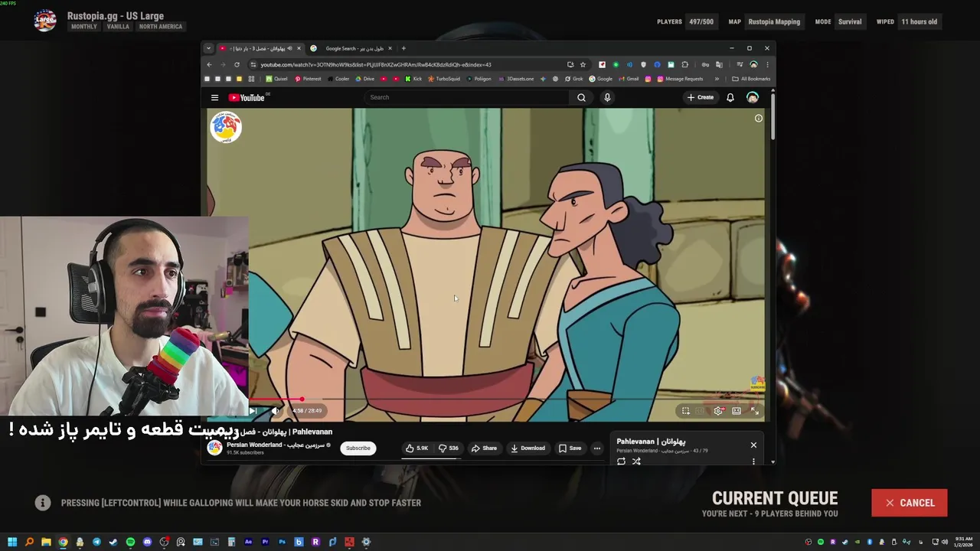Viewport: 980px width, 551px height.
Task: Open the Gmail bookmark
Action: click(629, 79)
